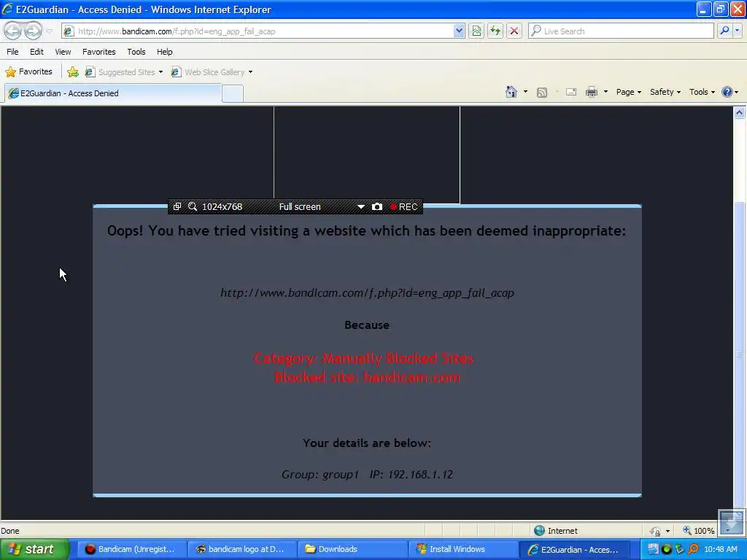Click the Group: group1 text
Viewport: 747px width, 560px height.
[320, 474]
